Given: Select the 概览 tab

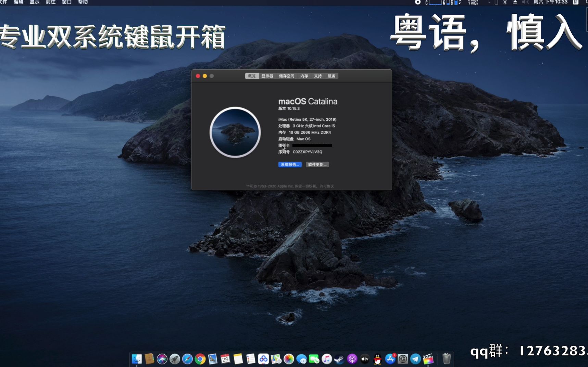Looking at the screenshot, I should coord(252,76).
